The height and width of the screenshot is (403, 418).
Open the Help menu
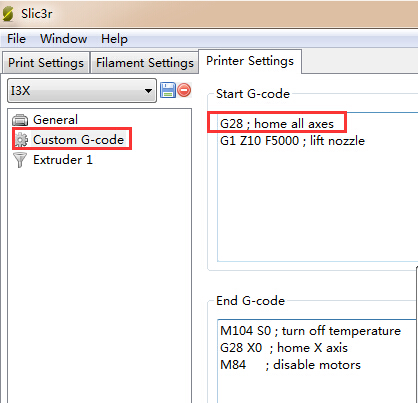click(x=114, y=39)
